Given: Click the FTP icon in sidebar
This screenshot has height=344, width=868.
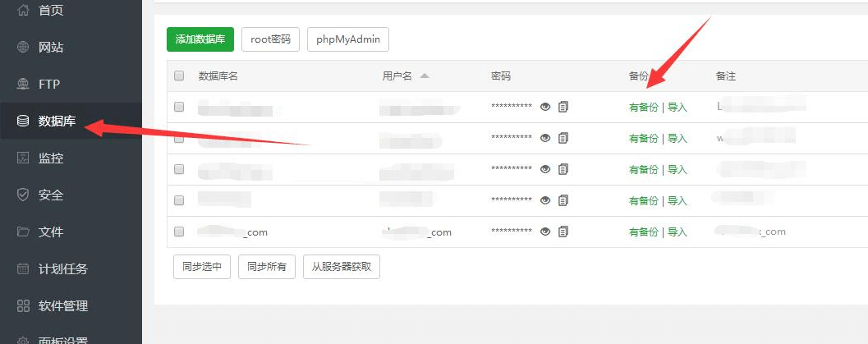Looking at the screenshot, I should point(23,84).
